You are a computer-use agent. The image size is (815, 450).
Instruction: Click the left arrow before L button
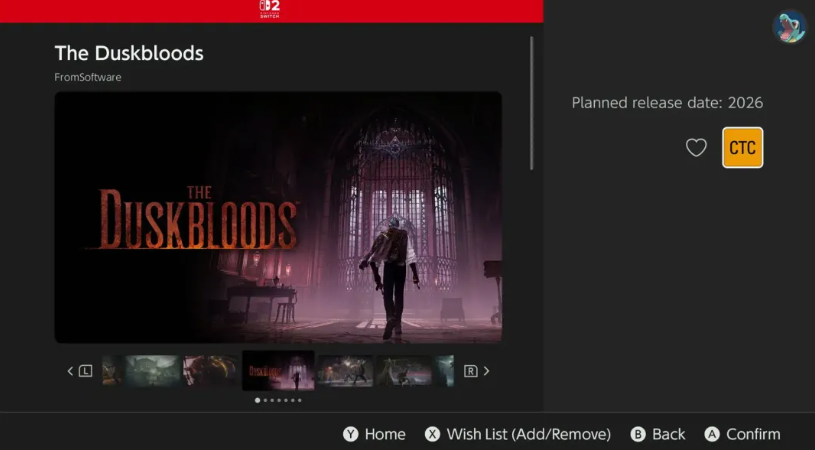tap(70, 371)
